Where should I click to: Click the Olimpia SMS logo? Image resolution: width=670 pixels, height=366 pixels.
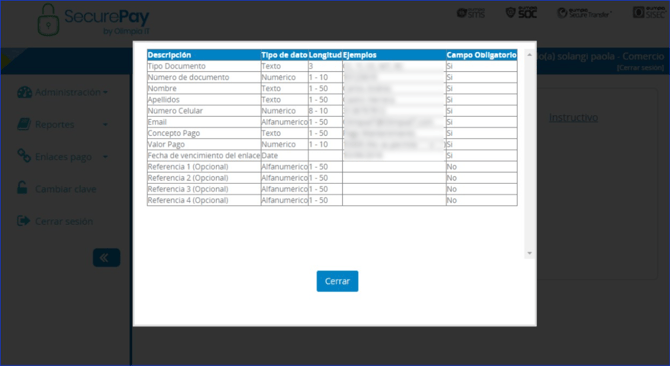470,13
